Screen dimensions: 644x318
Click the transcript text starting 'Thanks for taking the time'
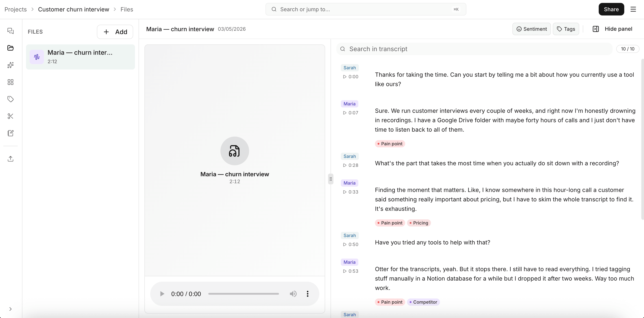point(504,79)
